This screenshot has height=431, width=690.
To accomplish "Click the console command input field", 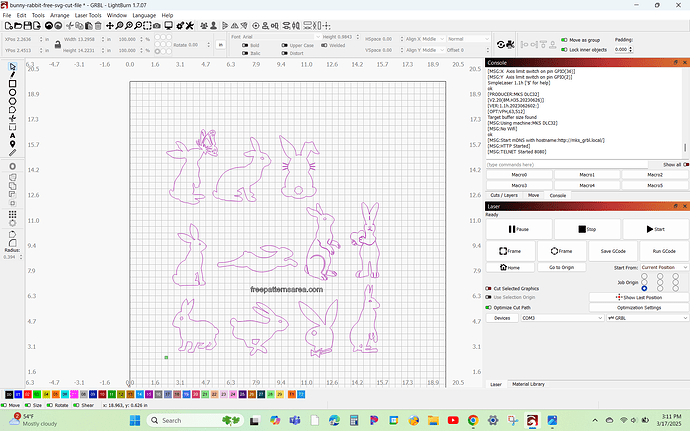I will click(567, 165).
